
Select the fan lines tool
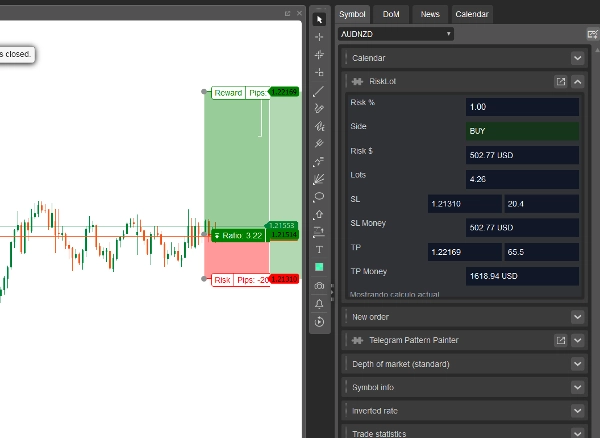[319, 179]
